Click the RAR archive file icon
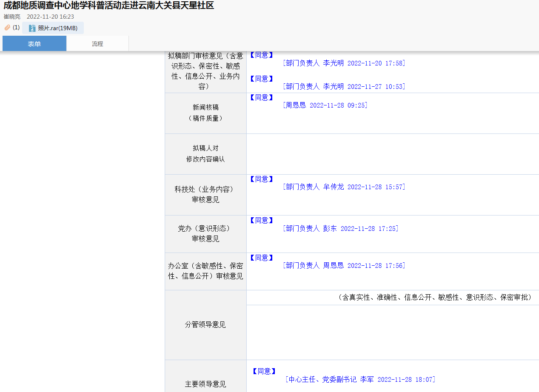Screen dimensions: 539x392 click(32, 28)
